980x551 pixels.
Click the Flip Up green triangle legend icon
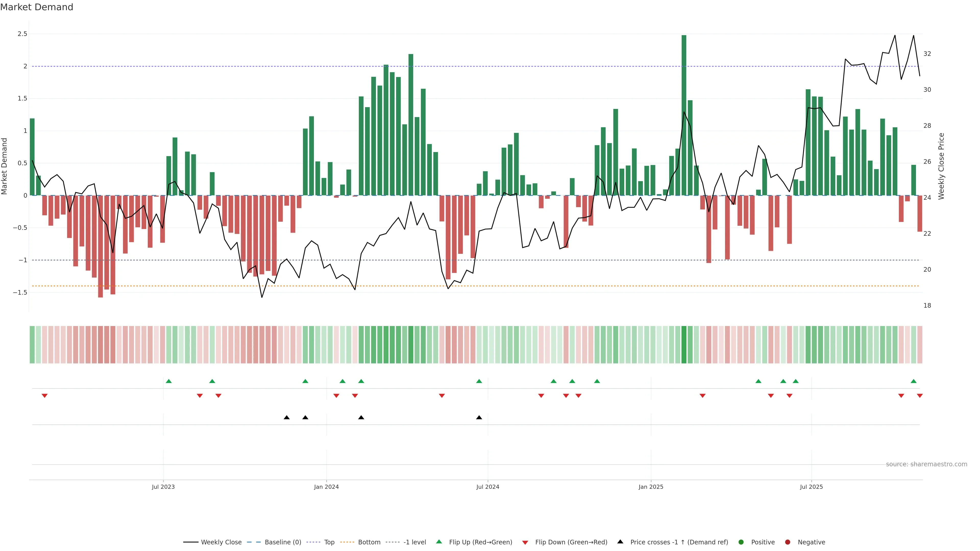(439, 542)
